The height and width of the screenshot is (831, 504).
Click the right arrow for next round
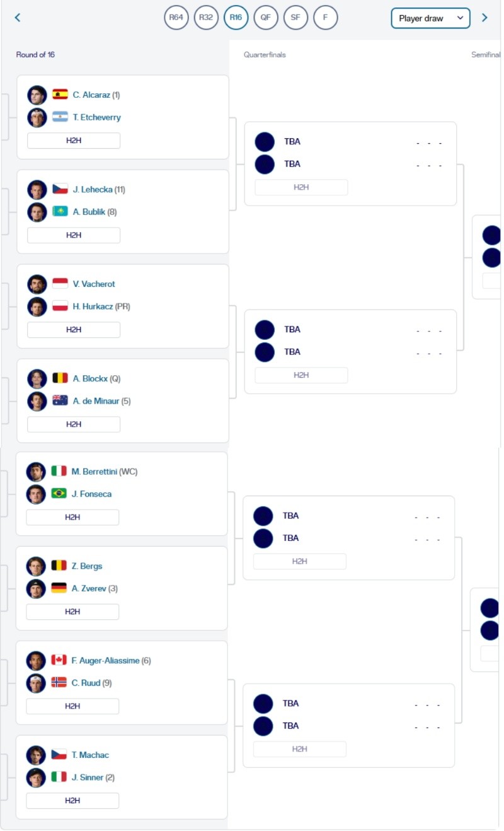click(x=484, y=18)
